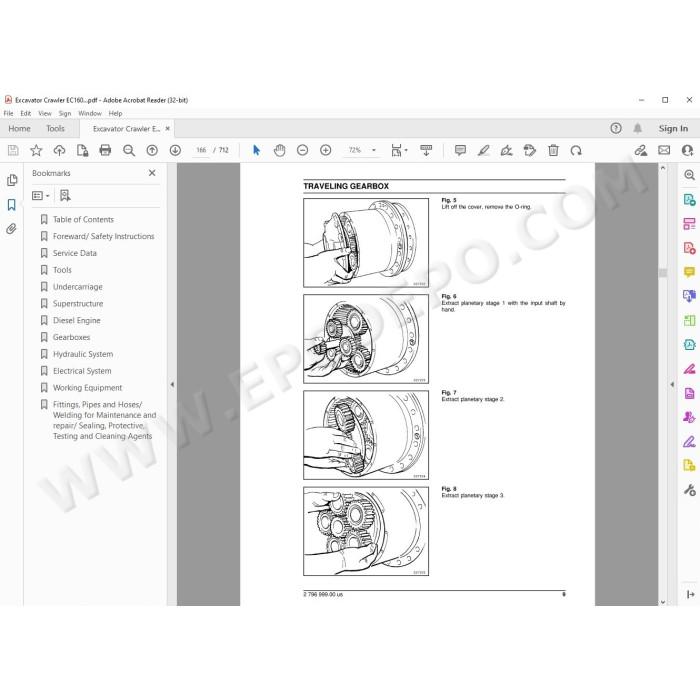Open notifications bell icon
Viewport: 700px width, 700px height.
point(638,129)
